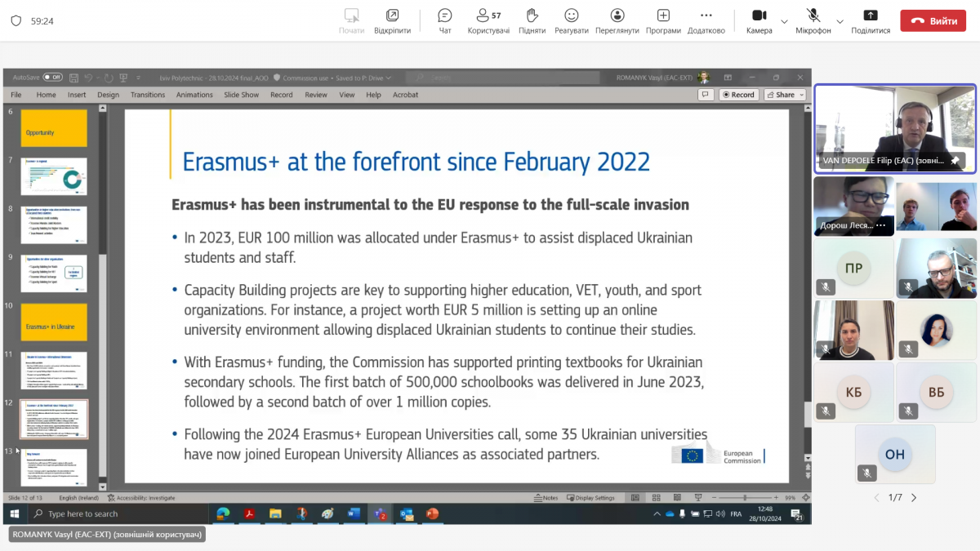Open the reactions (Реагувати) menu
Viewport: 980px width, 551px height.
[571, 20]
